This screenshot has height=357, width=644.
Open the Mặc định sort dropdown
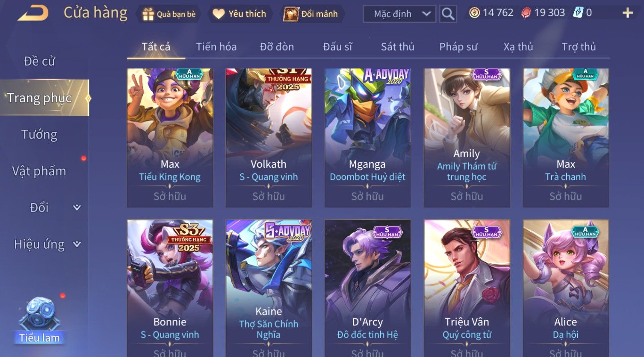point(399,14)
